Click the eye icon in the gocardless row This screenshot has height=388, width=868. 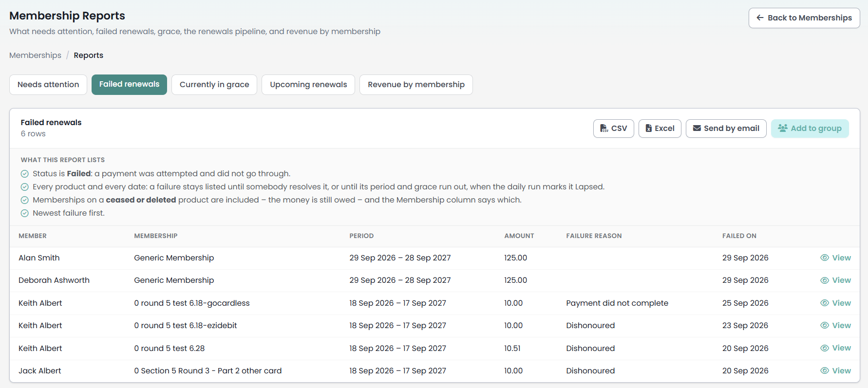pyautogui.click(x=825, y=303)
